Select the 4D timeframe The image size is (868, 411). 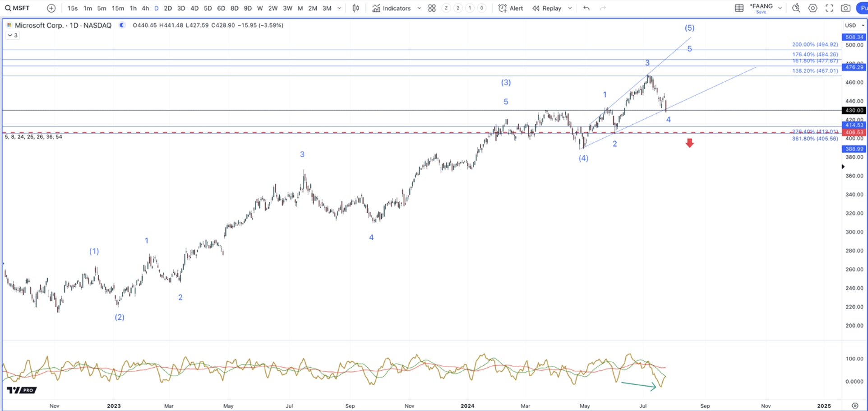194,8
